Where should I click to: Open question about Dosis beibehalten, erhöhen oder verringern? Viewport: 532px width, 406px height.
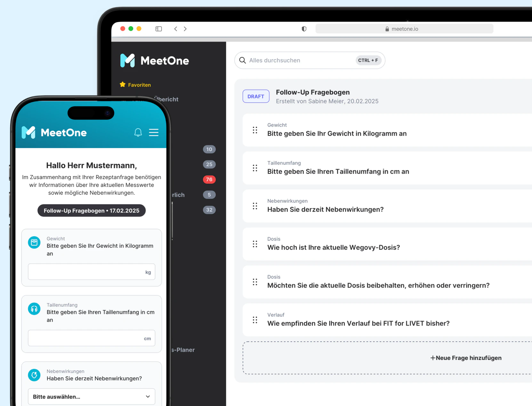(x=387, y=282)
